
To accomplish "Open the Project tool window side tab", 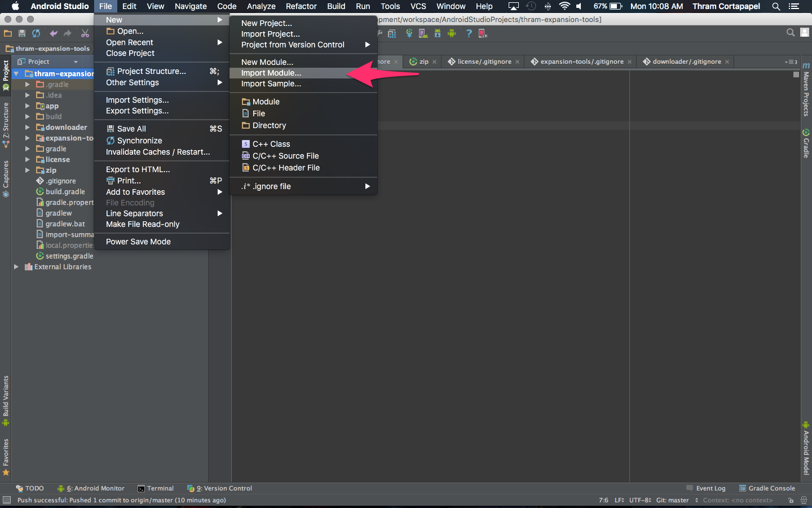I will [x=6, y=76].
